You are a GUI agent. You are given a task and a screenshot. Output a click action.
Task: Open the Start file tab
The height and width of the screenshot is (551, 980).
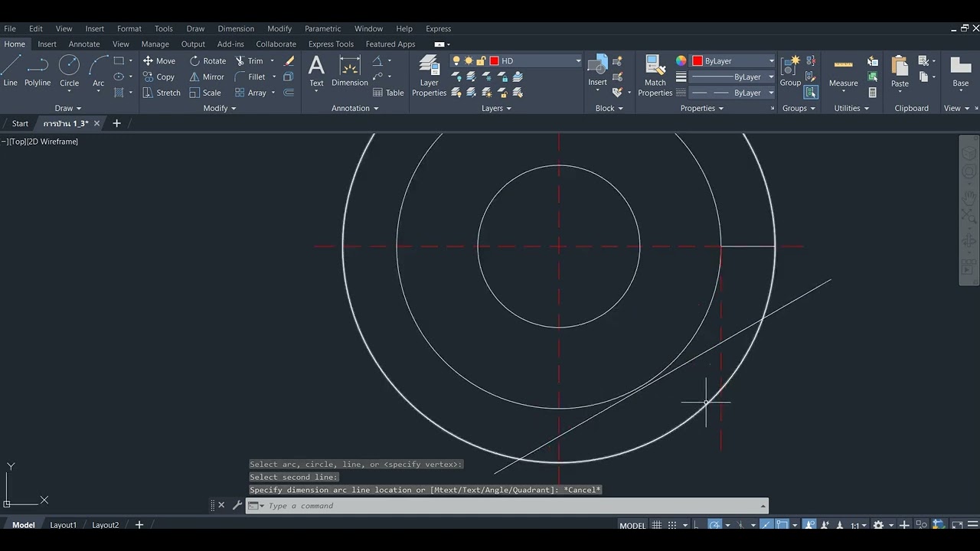(20, 123)
